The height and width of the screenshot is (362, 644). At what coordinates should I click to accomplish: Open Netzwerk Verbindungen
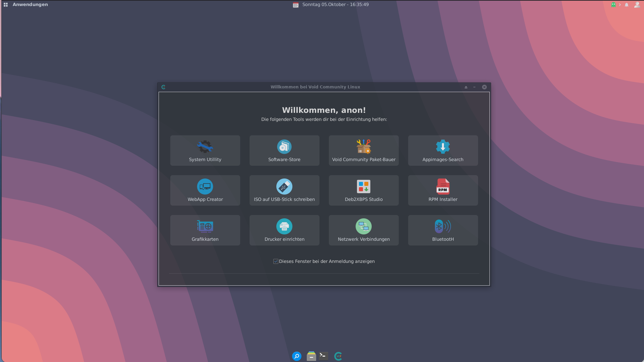coord(364,230)
